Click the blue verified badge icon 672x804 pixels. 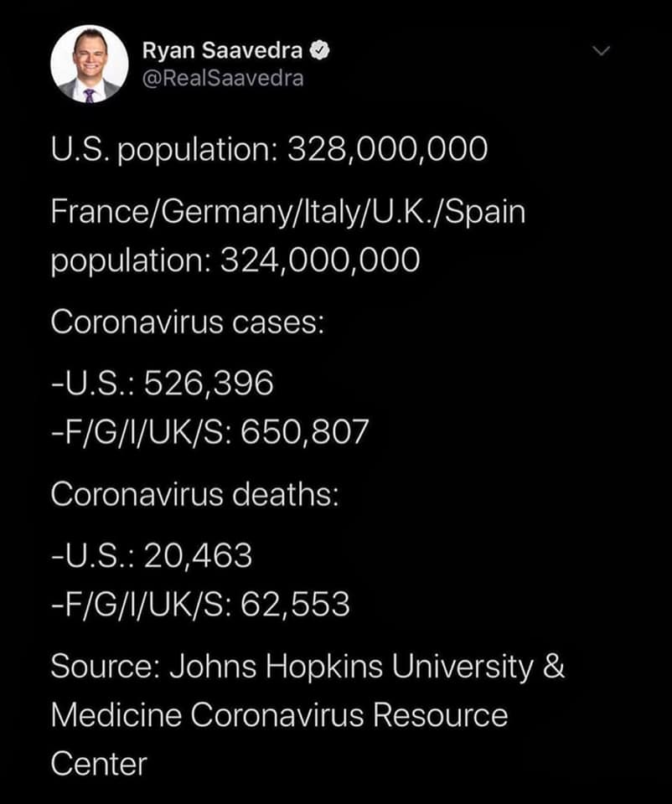pyautogui.click(x=320, y=51)
